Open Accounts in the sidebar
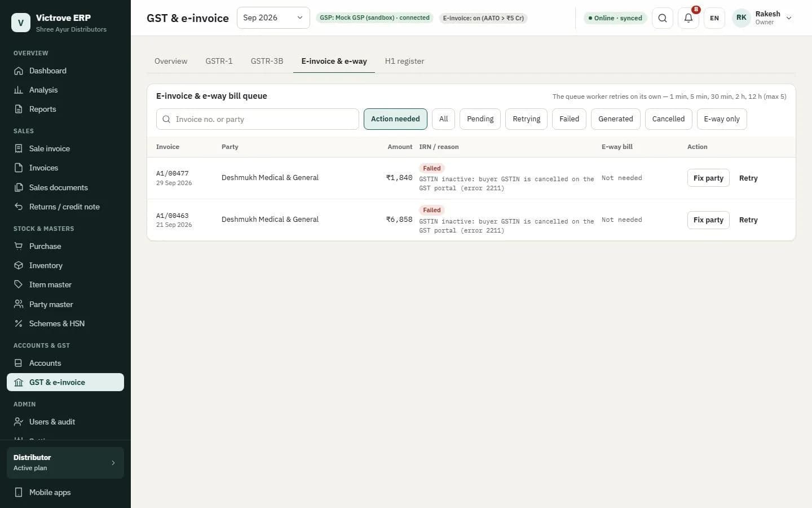 pyautogui.click(x=65, y=363)
